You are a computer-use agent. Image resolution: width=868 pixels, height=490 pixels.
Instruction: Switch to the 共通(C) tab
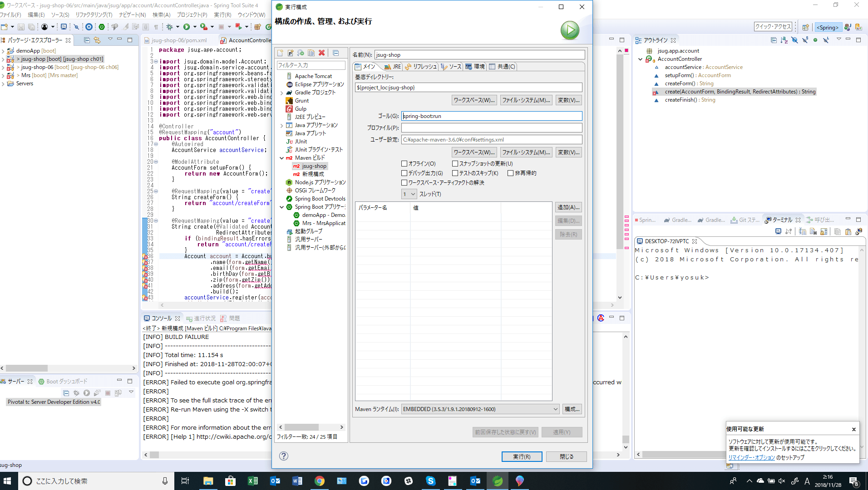(502, 67)
